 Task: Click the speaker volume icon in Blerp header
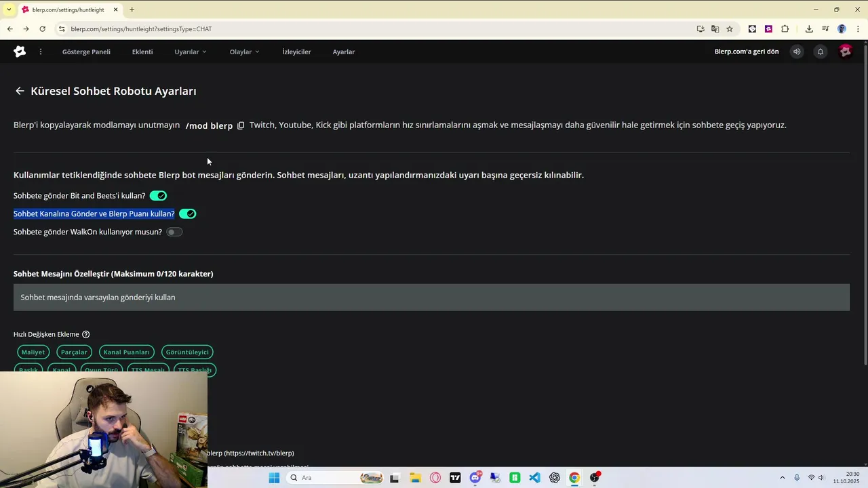coord(797,52)
